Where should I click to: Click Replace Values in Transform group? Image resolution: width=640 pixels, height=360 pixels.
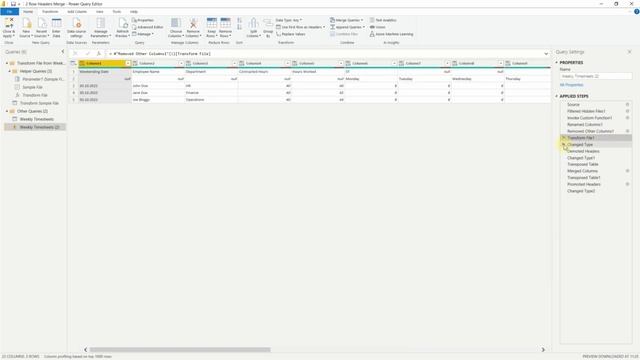point(290,34)
